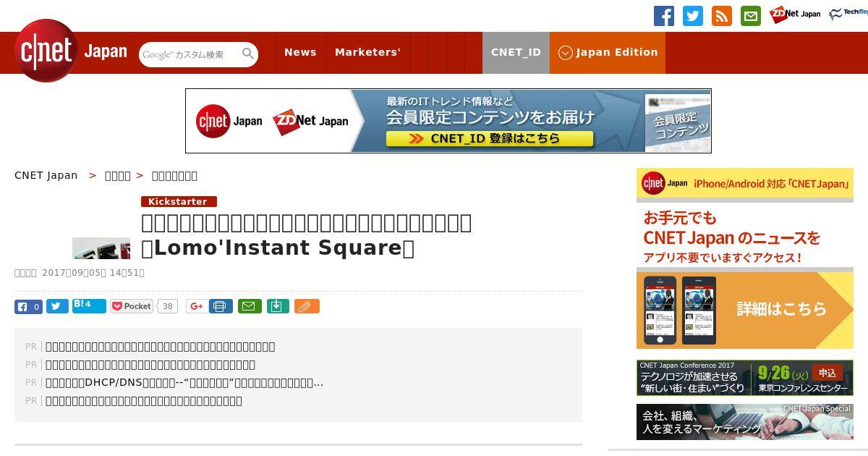The height and width of the screenshot is (456, 868).
Task: Go to CNET Japan home via red logo
Action: (x=70, y=51)
